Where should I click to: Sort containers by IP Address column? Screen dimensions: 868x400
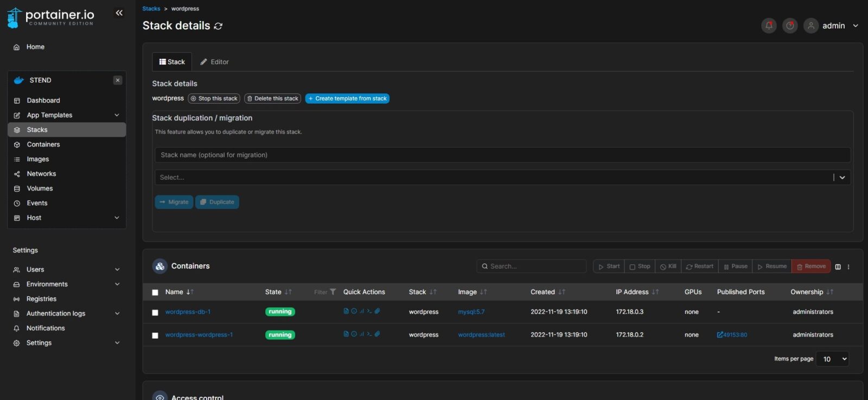pyautogui.click(x=637, y=292)
